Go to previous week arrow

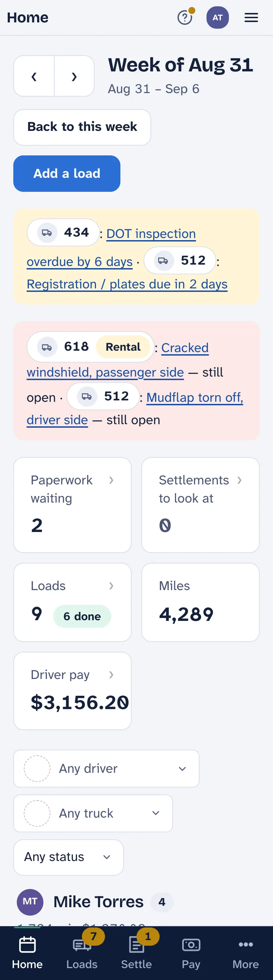pyautogui.click(x=34, y=76)
